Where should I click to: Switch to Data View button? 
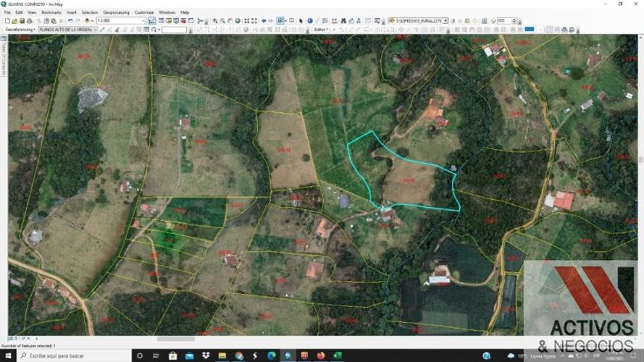pyautogui.click(x=11, y=339)
